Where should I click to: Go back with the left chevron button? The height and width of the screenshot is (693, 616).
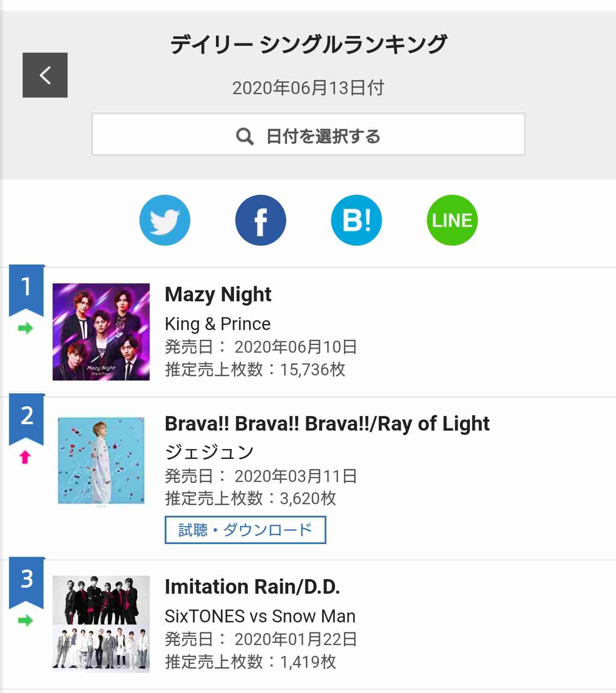[x=45, y=75]
